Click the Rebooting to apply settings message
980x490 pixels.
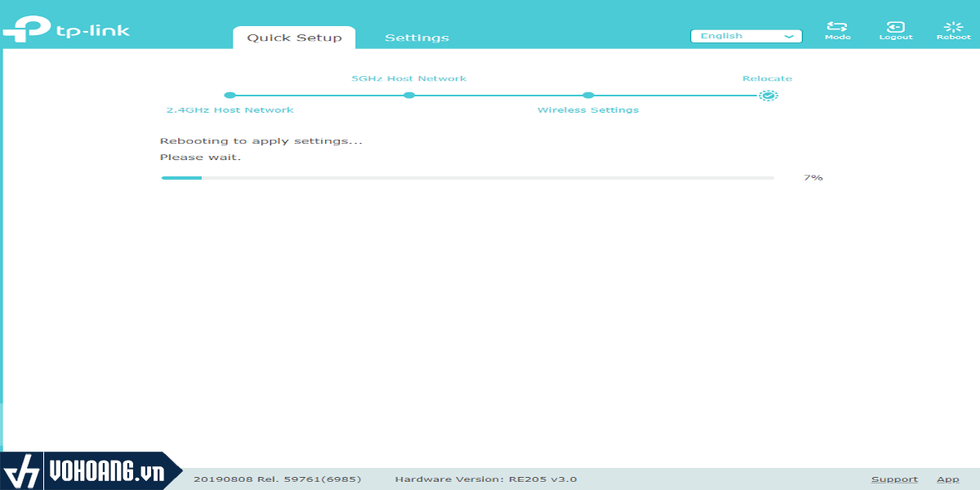tap(261, 141)
